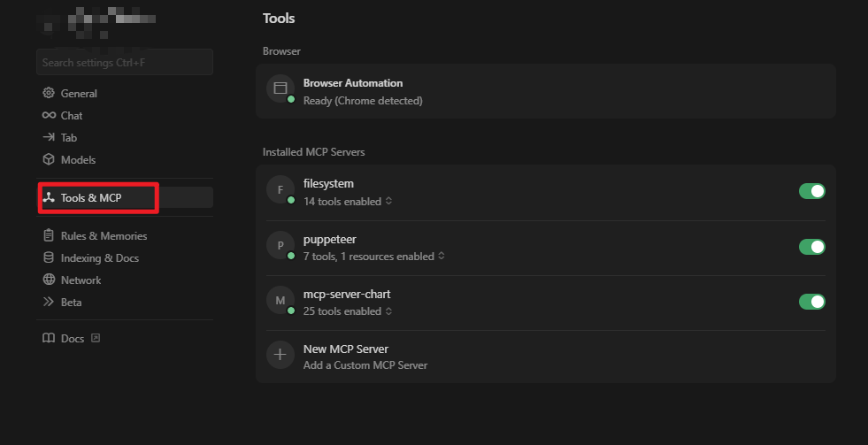This screenshot has width=868, height=445.
Task: Expand mcp-server-chart's 25 tools enabled list
Action: pyautogui.click(x=347, y=311)
